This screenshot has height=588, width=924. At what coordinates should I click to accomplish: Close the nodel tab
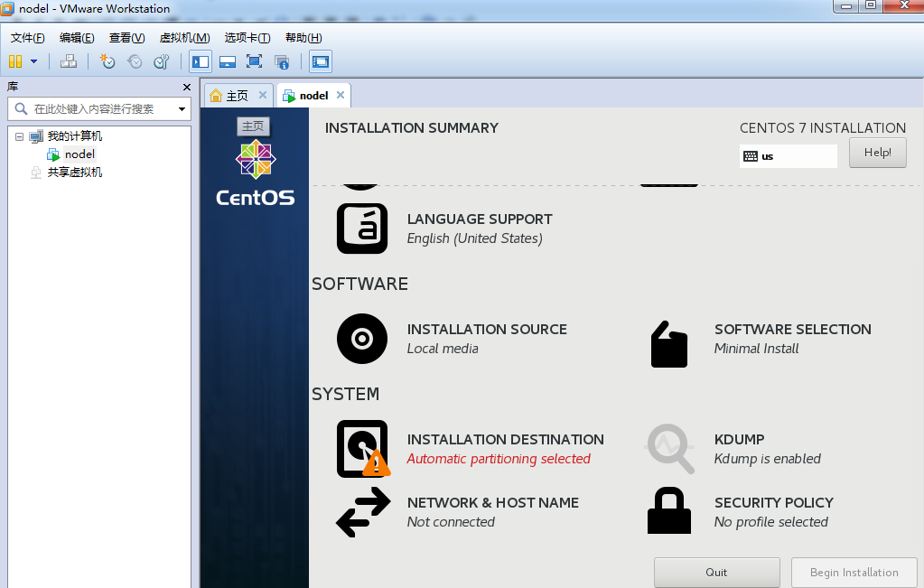(x=340, y=95)
